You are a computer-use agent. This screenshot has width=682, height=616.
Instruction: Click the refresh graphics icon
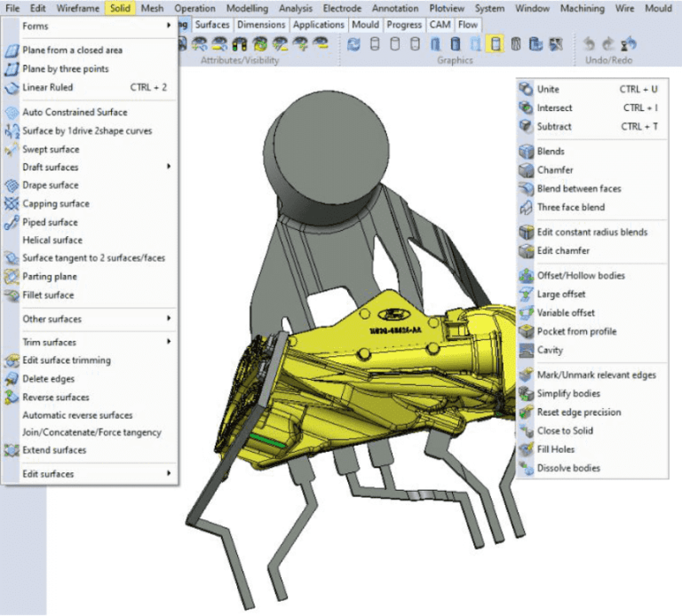click(353, 43)
